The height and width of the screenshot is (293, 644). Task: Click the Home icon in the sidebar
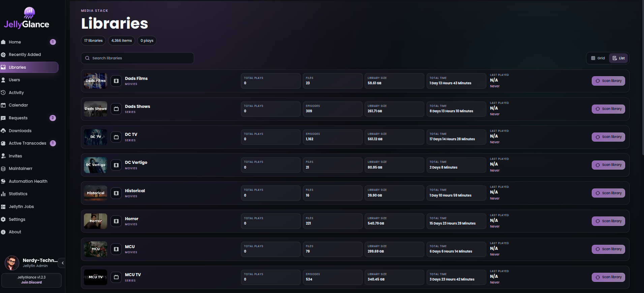(x=3, y=42)
